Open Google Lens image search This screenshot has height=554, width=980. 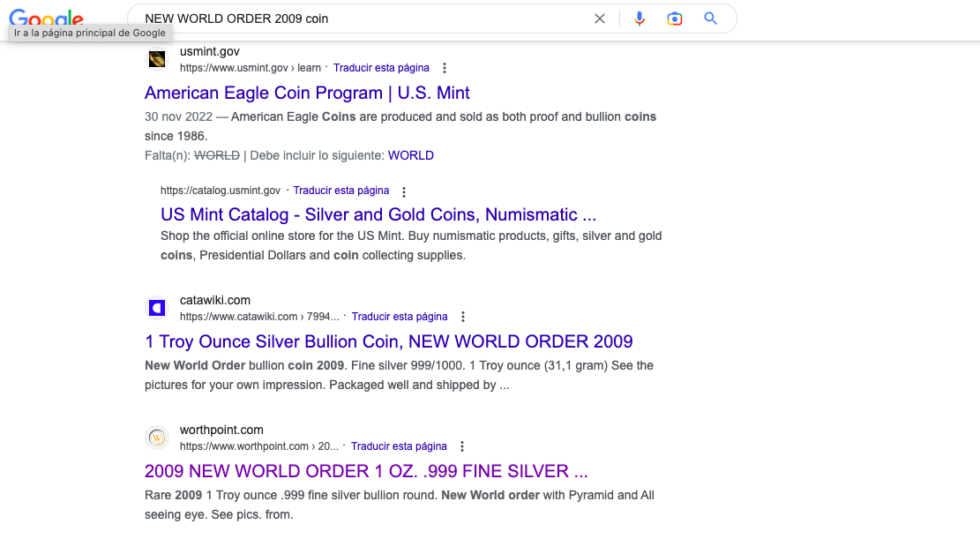pyautogui.click(x=675, y=19)
